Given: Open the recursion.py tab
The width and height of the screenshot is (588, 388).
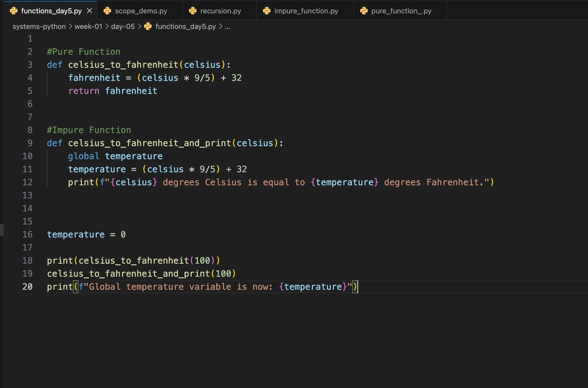Looking at the screenshot, I should (x=220, y=11).
